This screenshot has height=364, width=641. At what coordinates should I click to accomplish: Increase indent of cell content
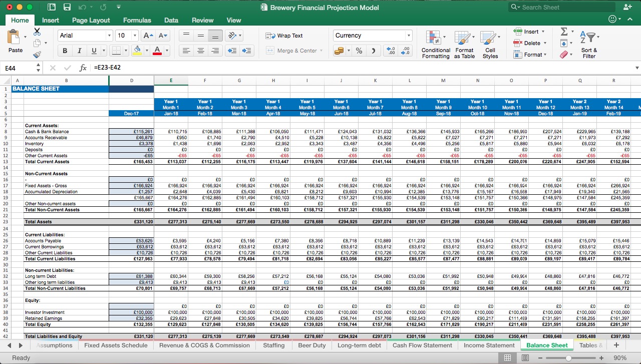(246, 51)
